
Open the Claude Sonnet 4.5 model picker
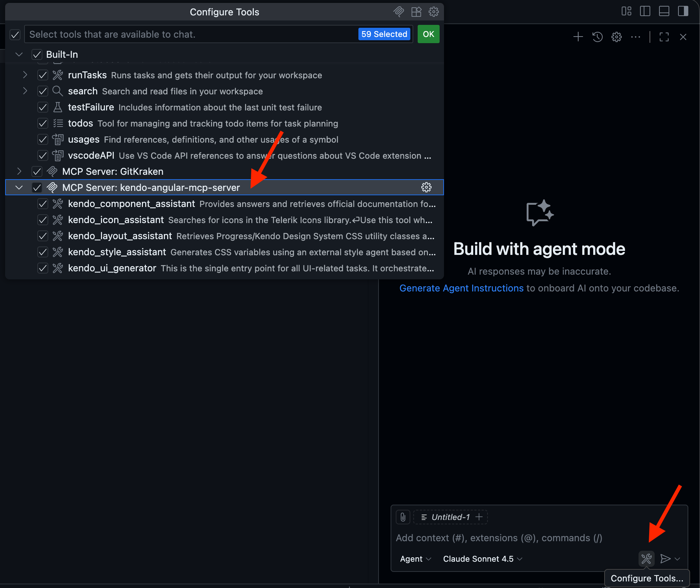[482, 559]
